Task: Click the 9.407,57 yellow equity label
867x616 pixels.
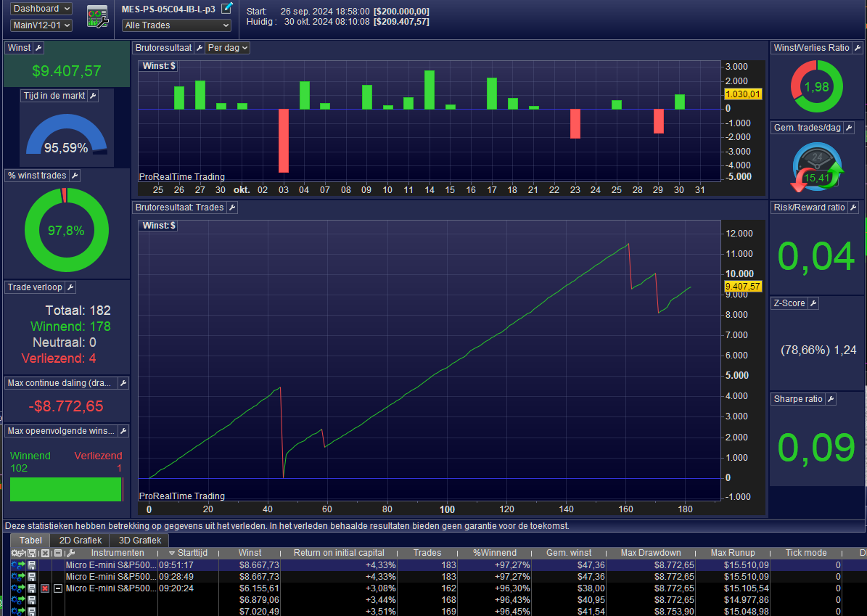Action: (743, 287)
